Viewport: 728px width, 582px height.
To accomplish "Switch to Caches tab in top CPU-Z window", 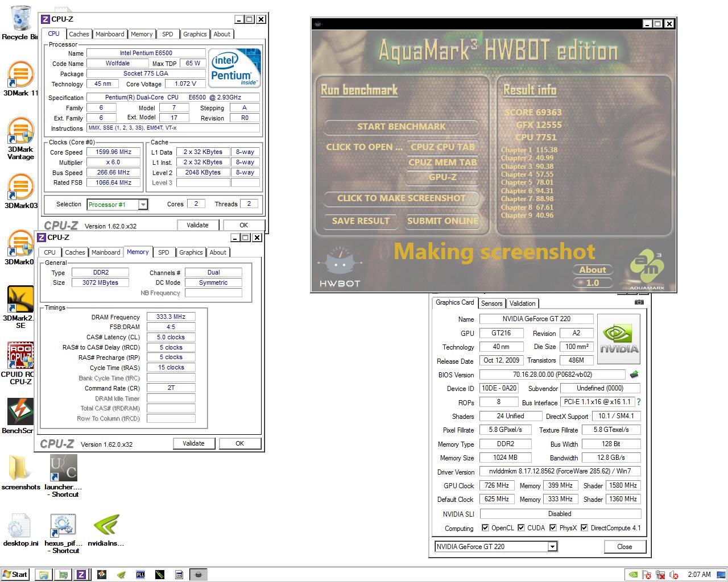I will [x=78, y=34].
